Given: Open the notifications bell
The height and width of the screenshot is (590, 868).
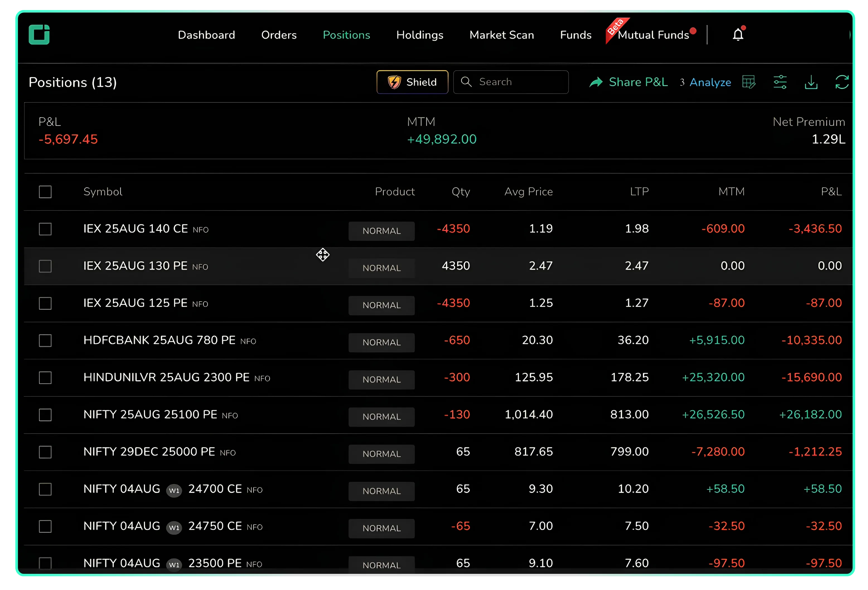Looking at the screenshot, I should tap(738, 34).
